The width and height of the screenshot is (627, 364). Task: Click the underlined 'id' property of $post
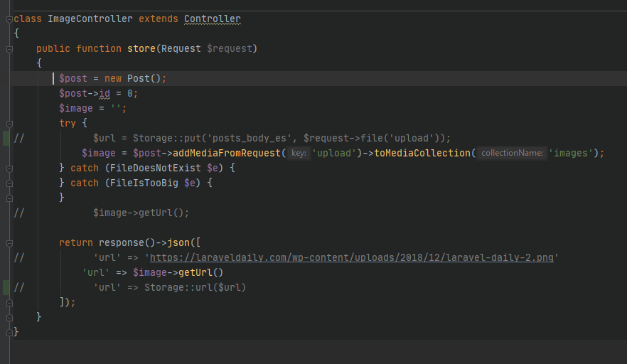104,94
